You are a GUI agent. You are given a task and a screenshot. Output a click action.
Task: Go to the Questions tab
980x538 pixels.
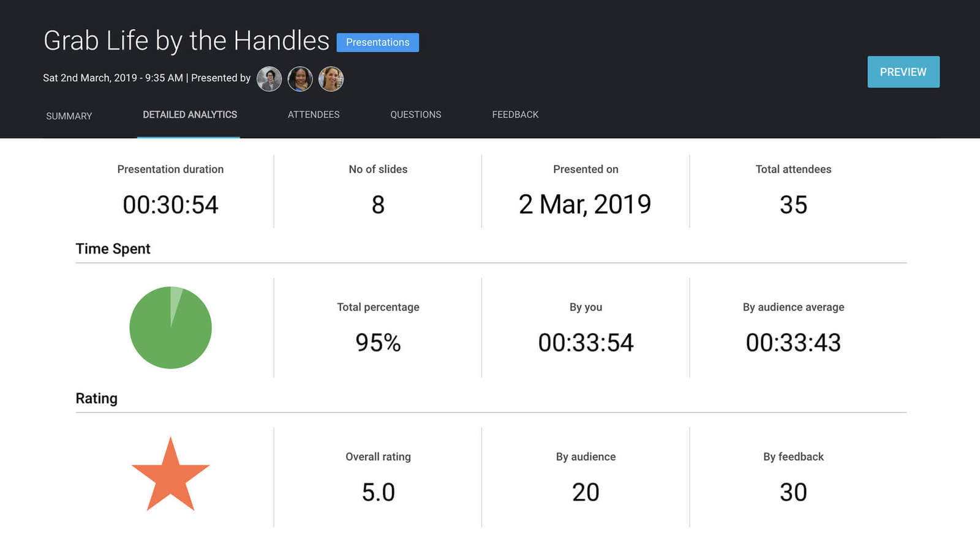coord(416,114)
